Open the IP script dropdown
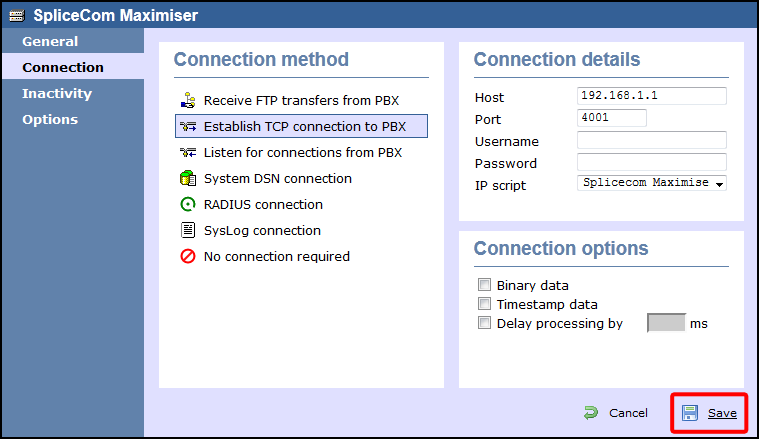 point(652,183)
